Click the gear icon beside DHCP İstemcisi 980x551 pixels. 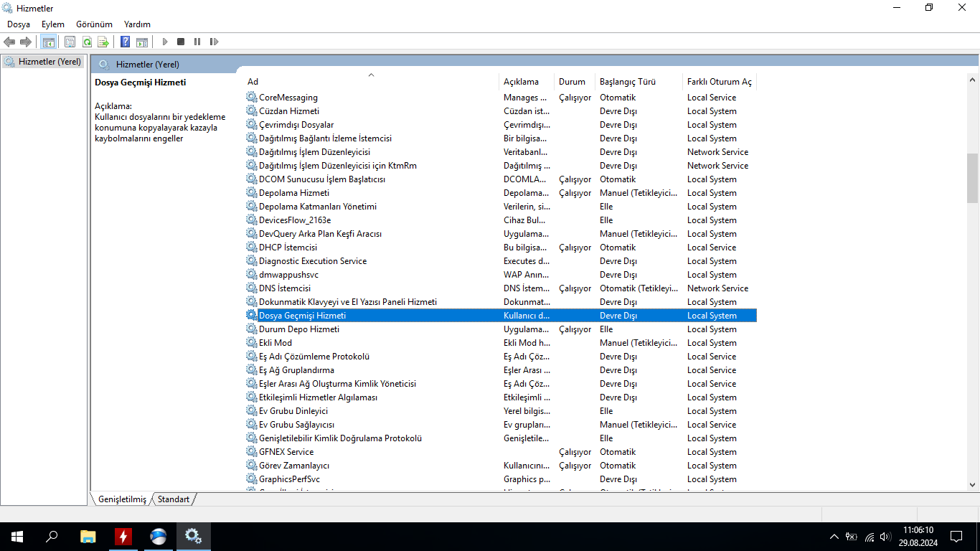click(252, 247)
